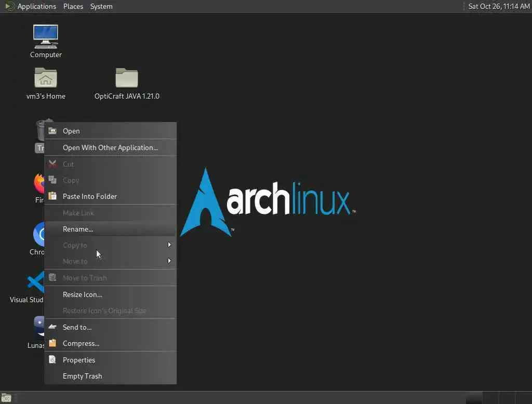Viewport: 532px width, 404px height.
Task: Click the Send to icon in menu
Action: pos(52,327)
